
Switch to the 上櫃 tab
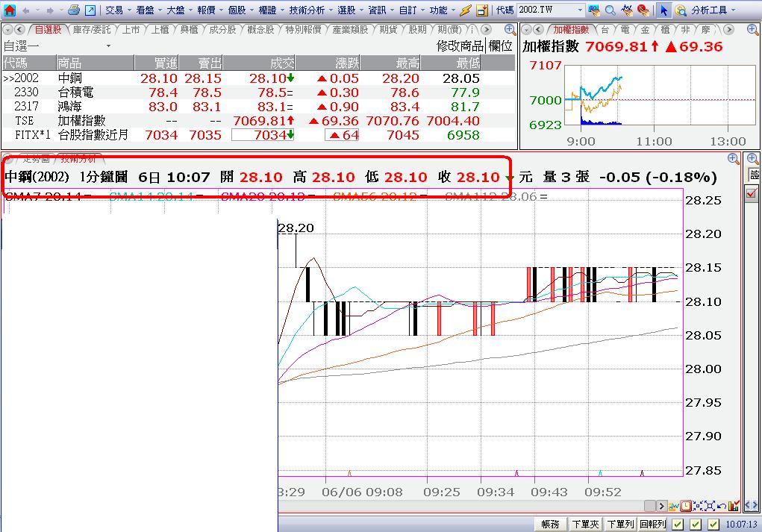[x=160, y=30]
